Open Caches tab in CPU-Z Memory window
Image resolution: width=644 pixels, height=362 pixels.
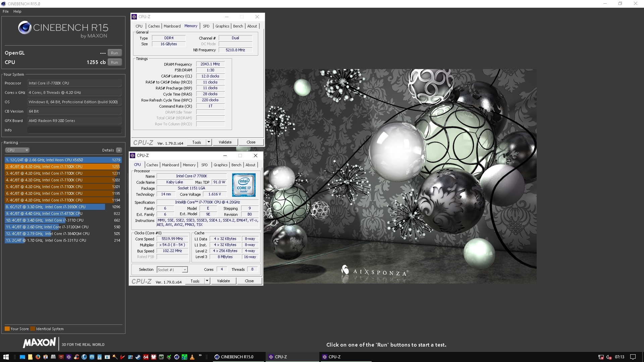pos(154,26)
